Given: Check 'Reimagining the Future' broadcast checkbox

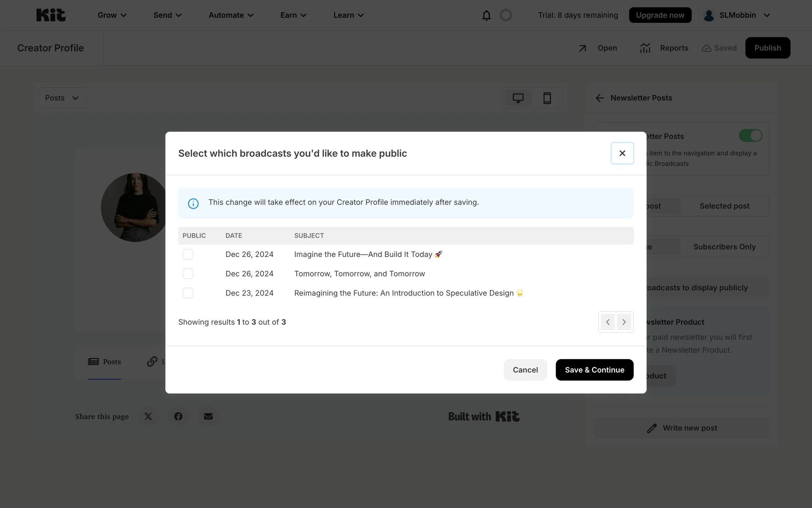Looking at the screenshot, I should pos(188,293).
